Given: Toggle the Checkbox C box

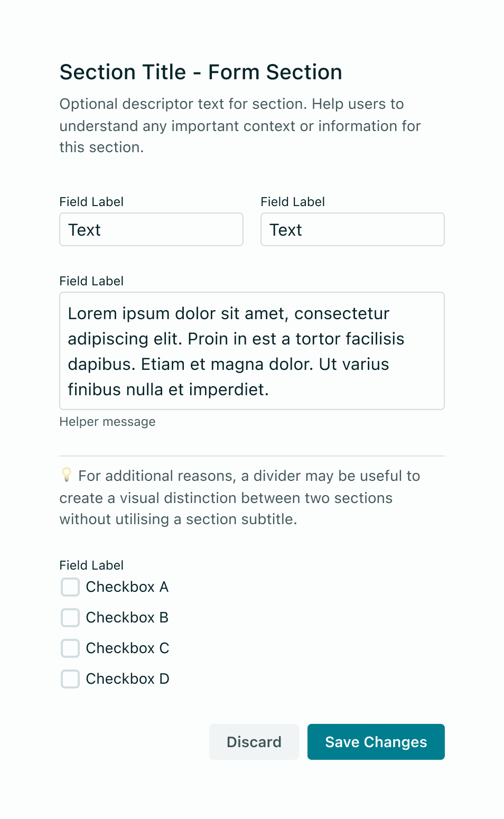Looking at the screenshot, I should click(70, 648).
